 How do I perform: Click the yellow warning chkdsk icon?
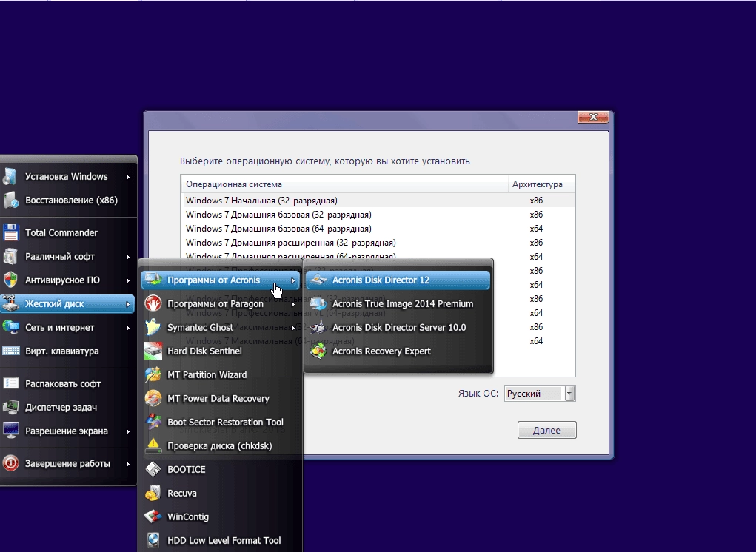click(x=153, y=445)
